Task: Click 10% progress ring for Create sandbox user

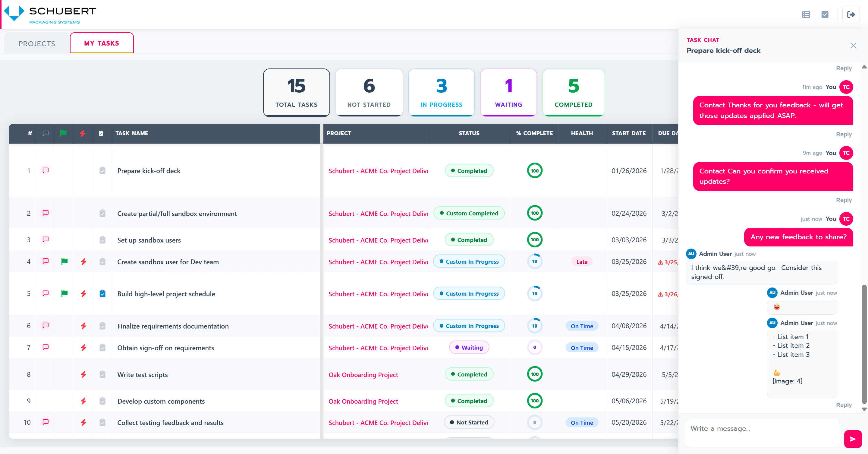Action: click(534, 262)
